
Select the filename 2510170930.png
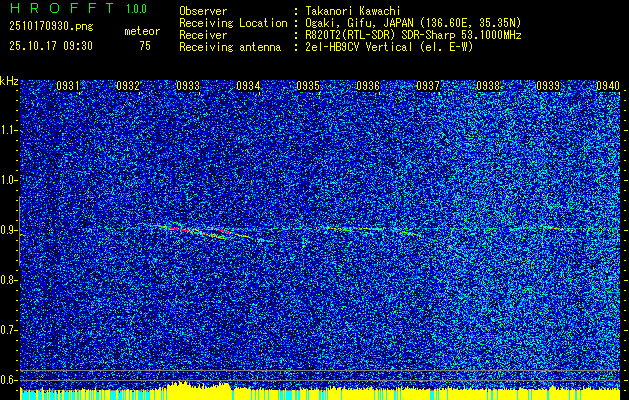click(x=51, y=27)
